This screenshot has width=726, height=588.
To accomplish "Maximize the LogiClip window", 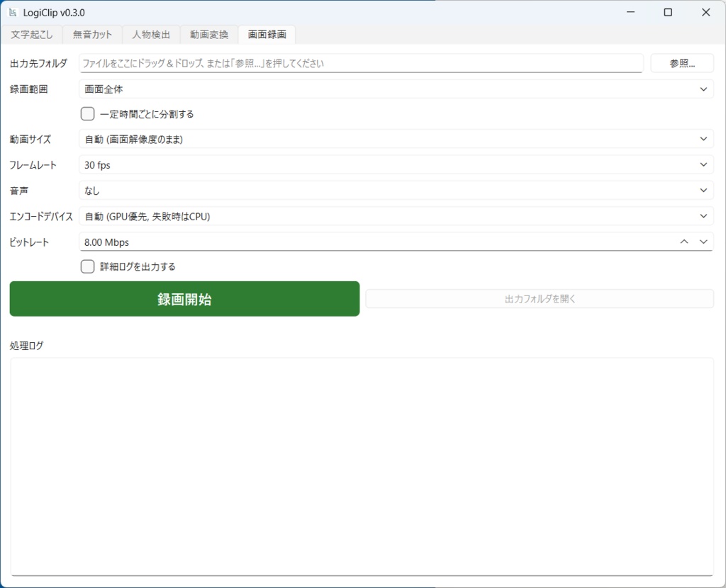I will pyautogui.click(x=668, y=13).
